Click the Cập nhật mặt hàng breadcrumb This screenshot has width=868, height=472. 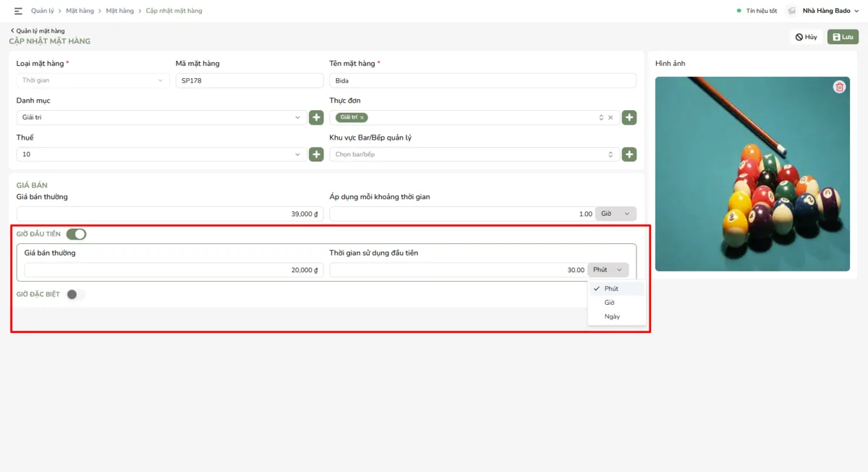pyautogui.click(x=174, y=11)
